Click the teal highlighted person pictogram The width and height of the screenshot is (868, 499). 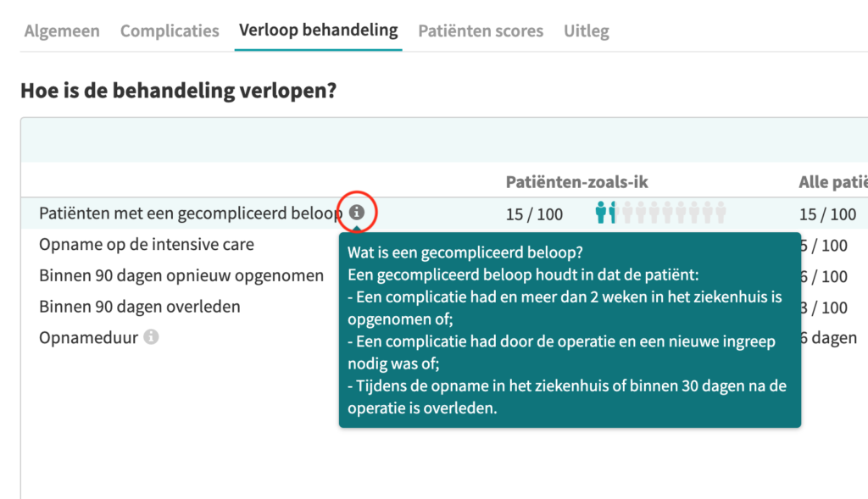pyautogui.click(x=601, y=213)
